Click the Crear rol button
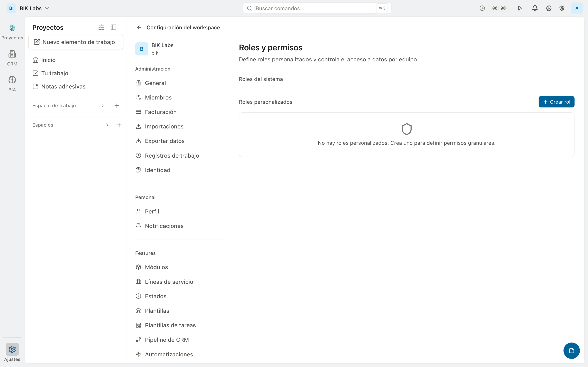This screenshot has width=588, height=367. (x=556, y=102)
